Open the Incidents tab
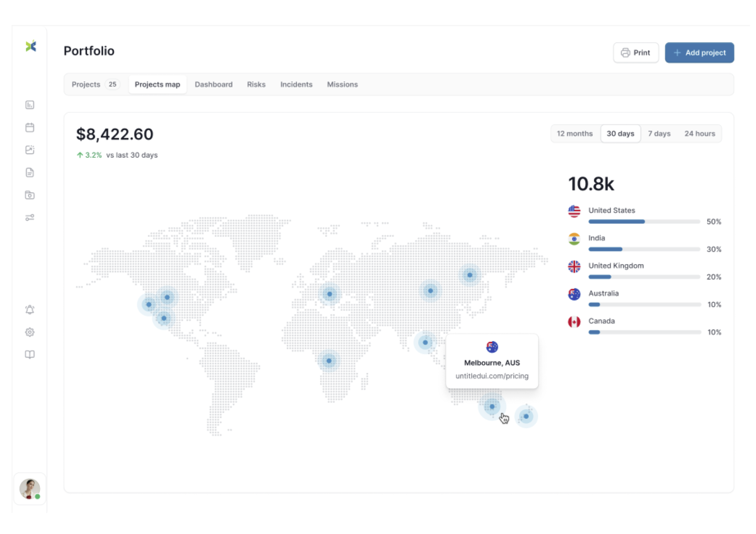 pos(296,84)
